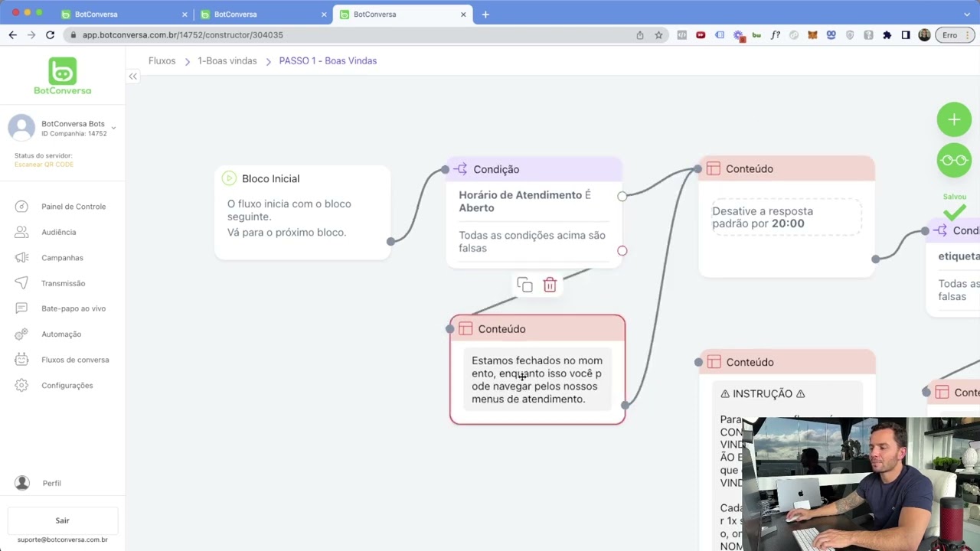The height and width of the screenshot is (551, 980).
Task: Go to Audiência in the sidebar
Action: (58, 232)
